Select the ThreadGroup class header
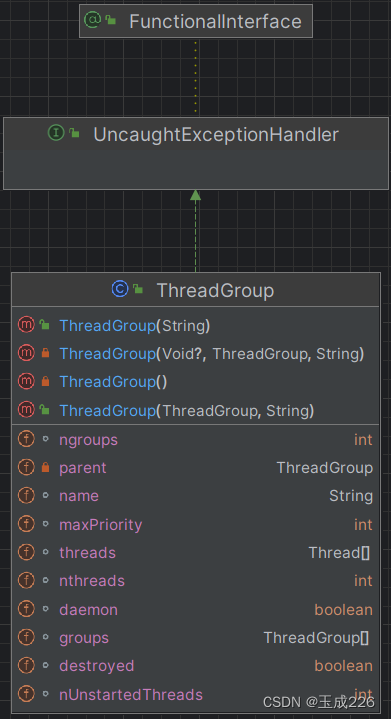This screenshot has height=719, width=391. coord(196,290)
